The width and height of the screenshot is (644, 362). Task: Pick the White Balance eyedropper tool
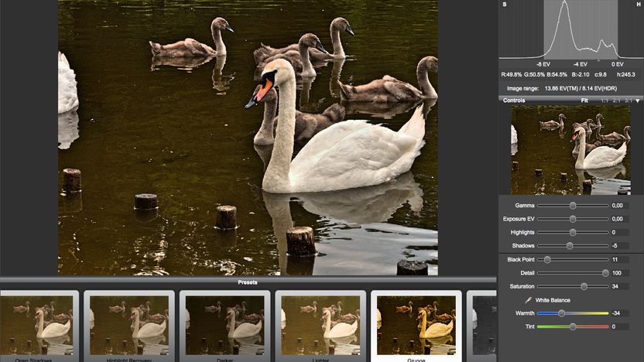pos(528,300)
